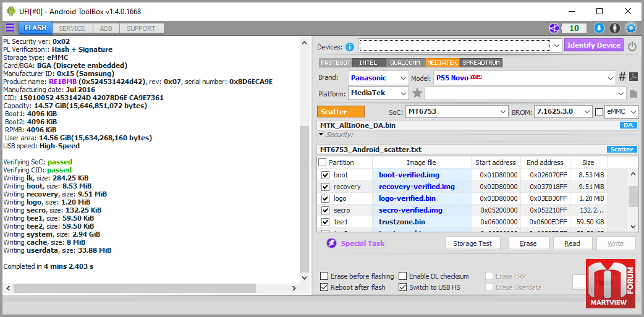Screen dimensions: 644x317
Task: Click the partition table vertical scrollbar thumb
Action: pos(633,198)
